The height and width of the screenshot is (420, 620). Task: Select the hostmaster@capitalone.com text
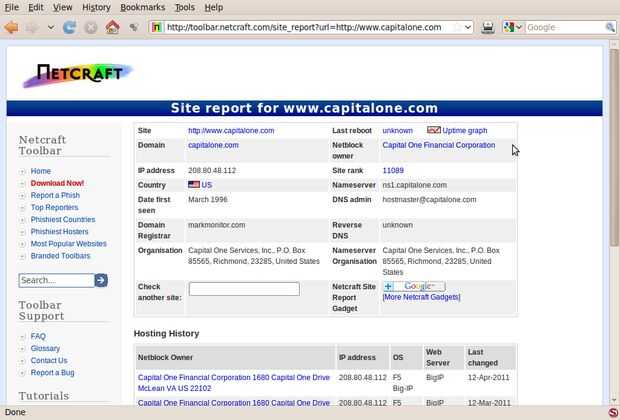tap(429, 199)
